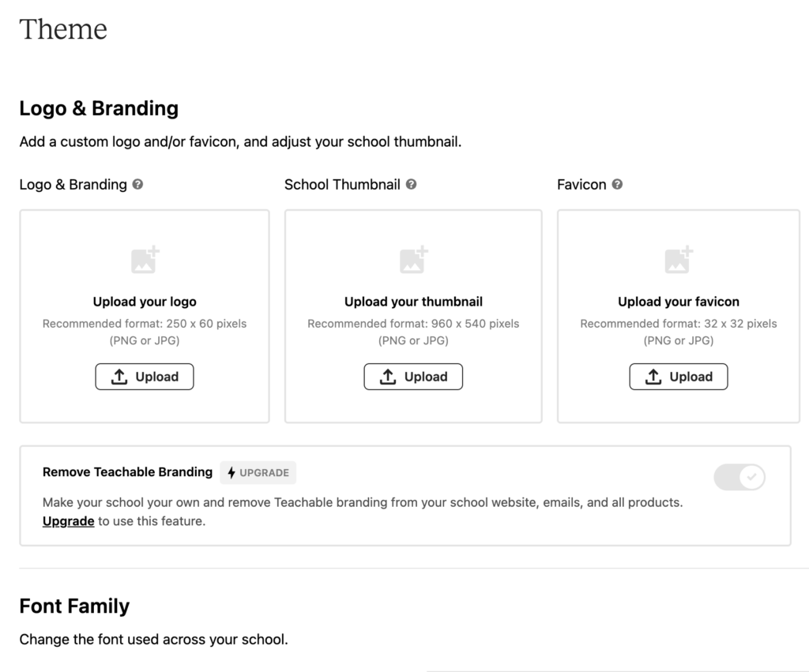The image size is (809, 672).
Task: Follow the Upgrade link to use feature
Action: click(68, 521)
